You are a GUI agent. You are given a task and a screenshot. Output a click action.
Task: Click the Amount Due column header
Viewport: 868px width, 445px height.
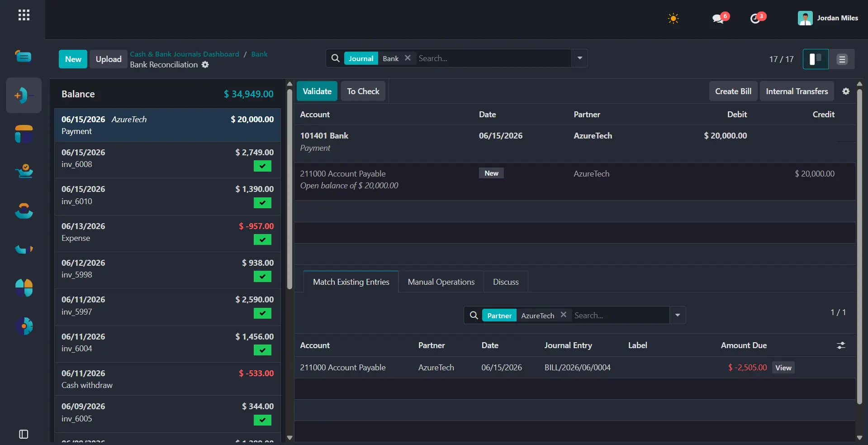pyautogui.click(x=744, y=345)
